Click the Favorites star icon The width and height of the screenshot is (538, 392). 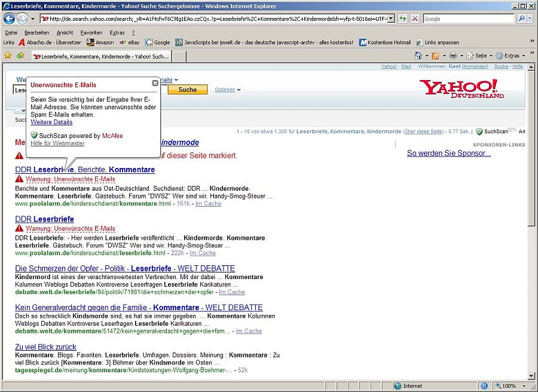[x=8, y=55]
